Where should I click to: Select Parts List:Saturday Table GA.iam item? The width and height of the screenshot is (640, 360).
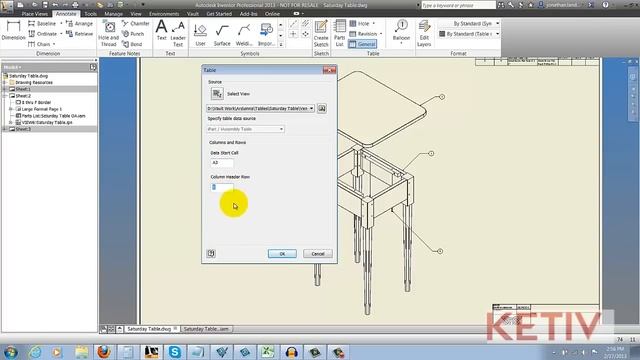53,116
